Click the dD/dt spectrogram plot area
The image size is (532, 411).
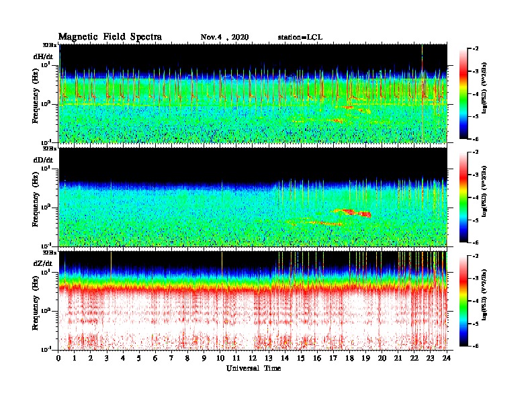pyautogui.click(x=253, y=197)
